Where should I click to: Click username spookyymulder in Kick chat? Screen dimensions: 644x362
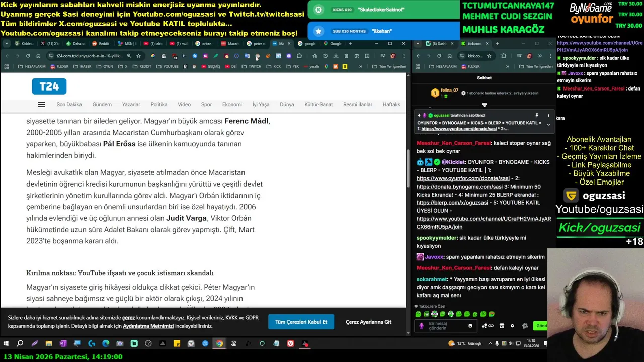(x=437, y=238)
